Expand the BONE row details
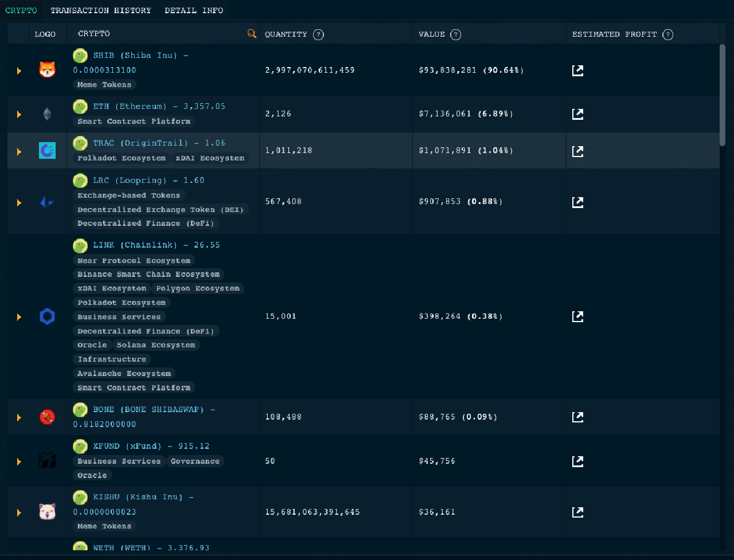The width and height of the screenshot is (734, 560). (19, 418)
